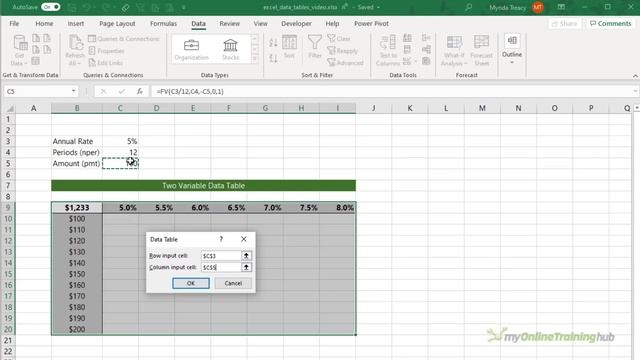Select cell with $1,233

click(x=77, y=208)
